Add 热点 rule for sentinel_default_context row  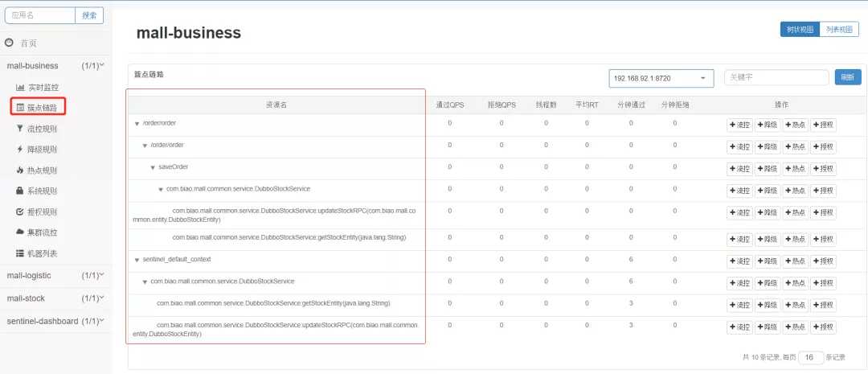tap(795, 261)
